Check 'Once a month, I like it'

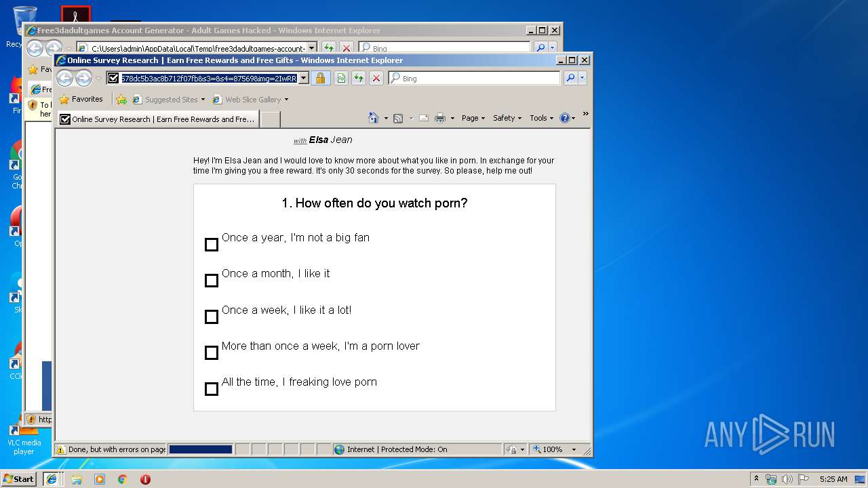pyautogui.click(x=212, y=281)
